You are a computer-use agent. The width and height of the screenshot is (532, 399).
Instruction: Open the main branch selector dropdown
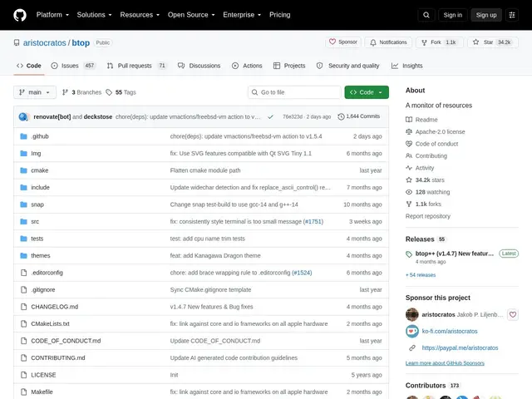click(35, 92)
